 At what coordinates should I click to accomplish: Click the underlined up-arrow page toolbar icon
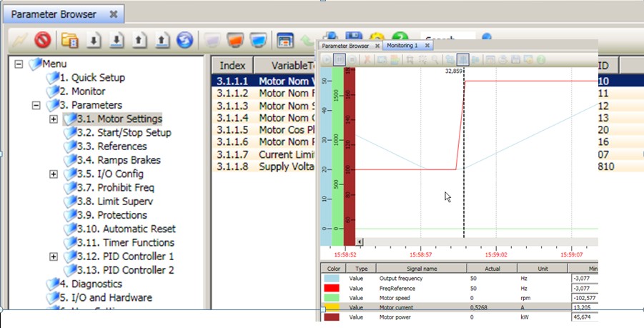[x=162, y=40]
